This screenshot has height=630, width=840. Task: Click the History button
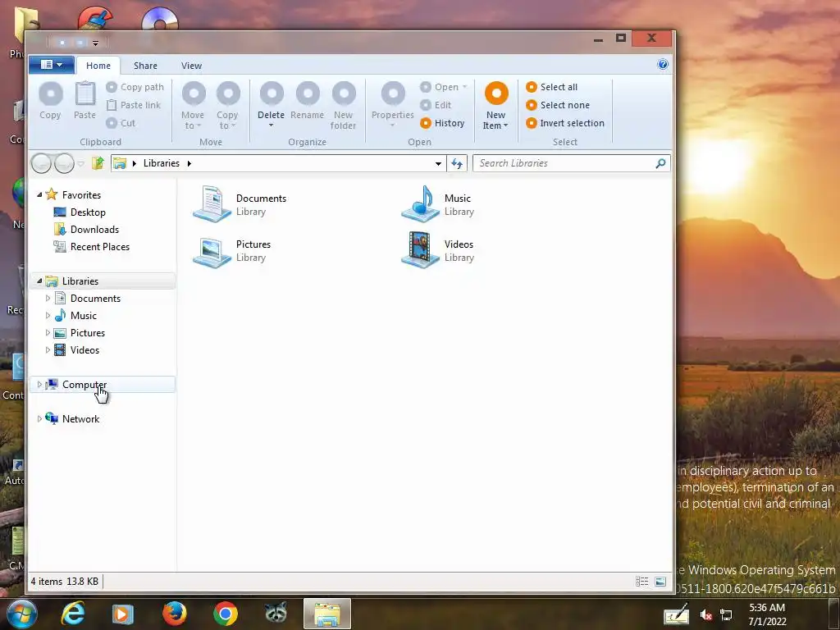(442, 123)
